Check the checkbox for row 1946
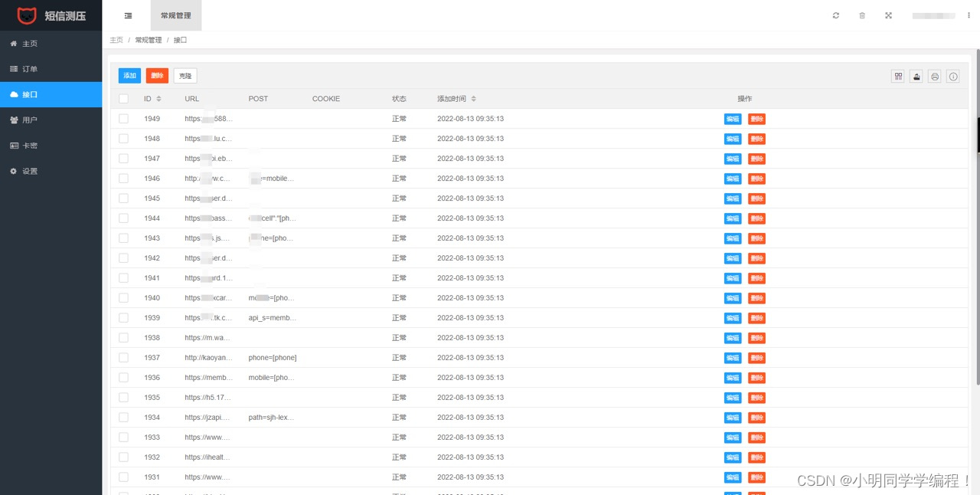This screenshot has width=980, height=495. (124, 179)
